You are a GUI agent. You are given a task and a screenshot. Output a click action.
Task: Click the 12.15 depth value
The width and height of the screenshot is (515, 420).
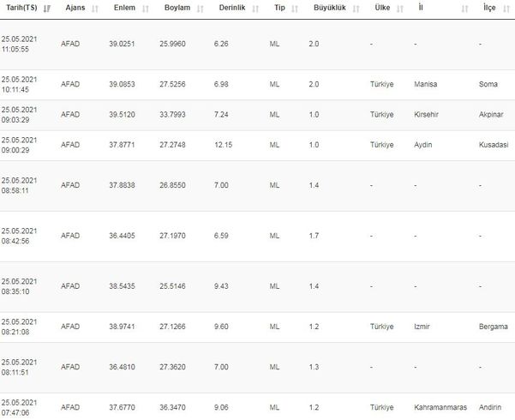[224, 145]
